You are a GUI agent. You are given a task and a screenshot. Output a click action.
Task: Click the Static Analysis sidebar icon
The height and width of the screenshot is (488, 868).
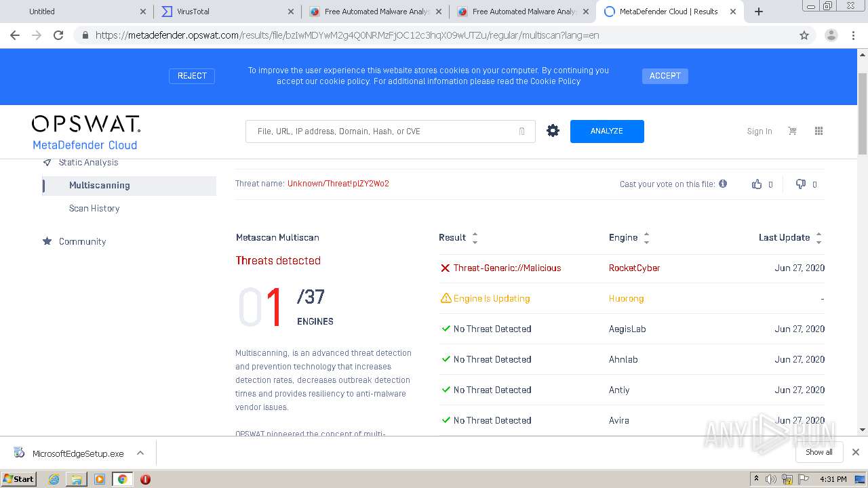click(47, 162)
